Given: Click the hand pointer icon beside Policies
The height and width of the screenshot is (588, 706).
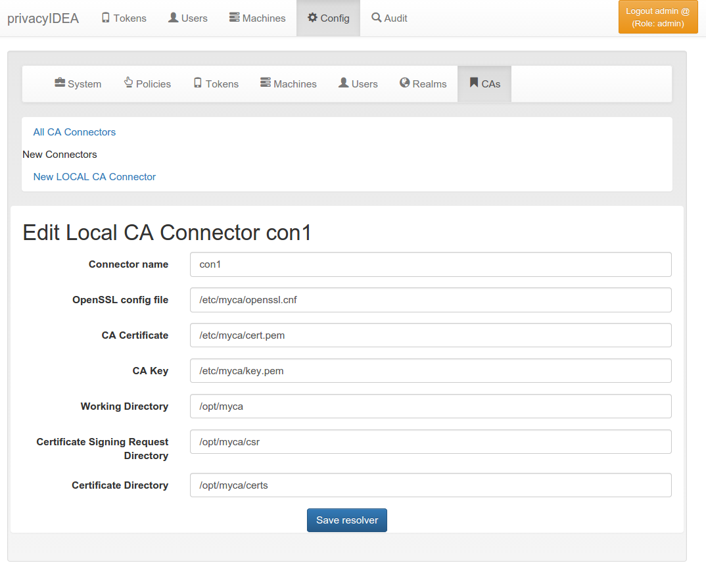Looking at the screenshot, I should coord(129,83).
